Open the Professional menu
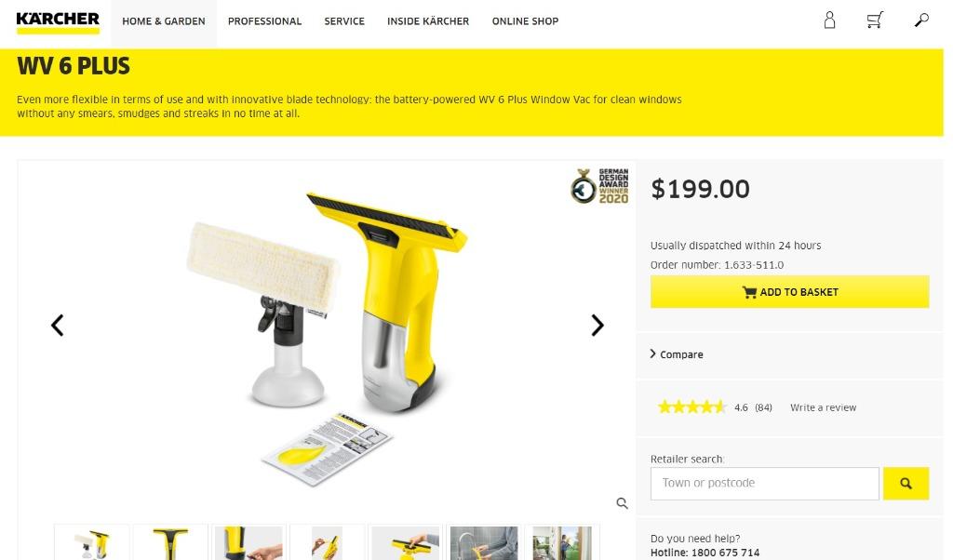953x560 pixels. click(x=264, y=21)
